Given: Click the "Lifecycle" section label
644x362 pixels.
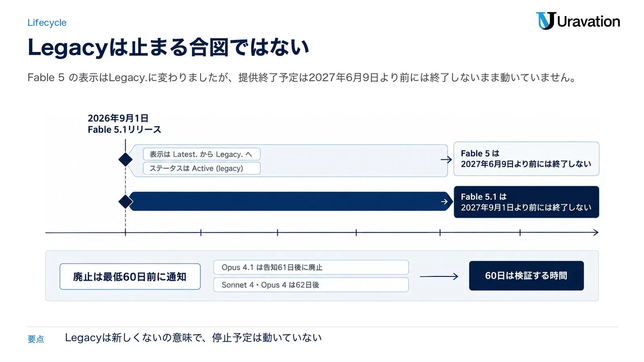Looking at the screenshot, I should point(47,23).
